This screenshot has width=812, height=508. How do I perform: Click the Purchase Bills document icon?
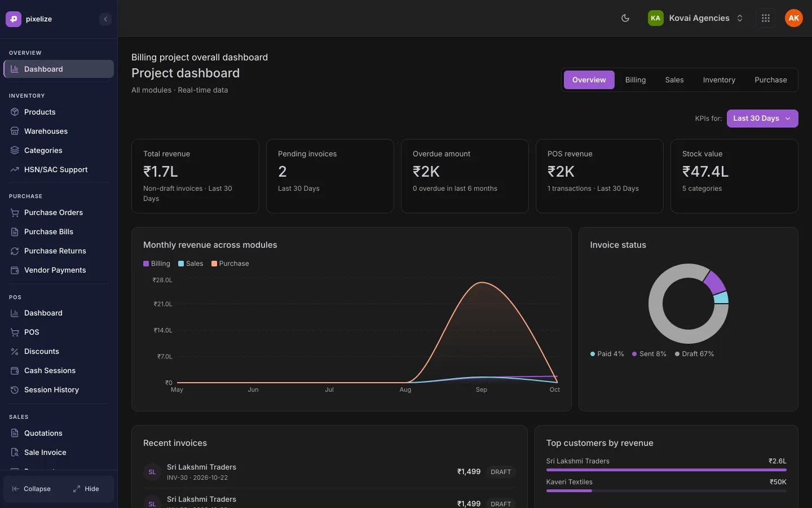click(x=15, y=232)
